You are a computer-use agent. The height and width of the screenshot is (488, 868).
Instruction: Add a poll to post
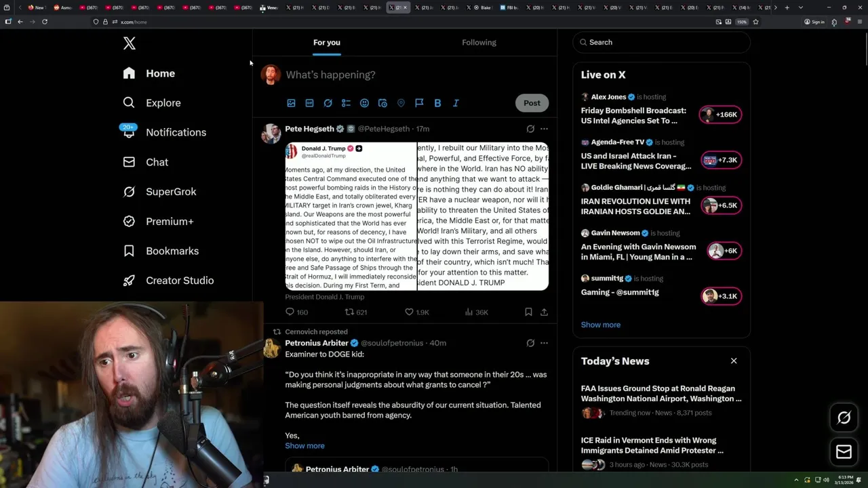pyautogui.click(x=346, y=103)
